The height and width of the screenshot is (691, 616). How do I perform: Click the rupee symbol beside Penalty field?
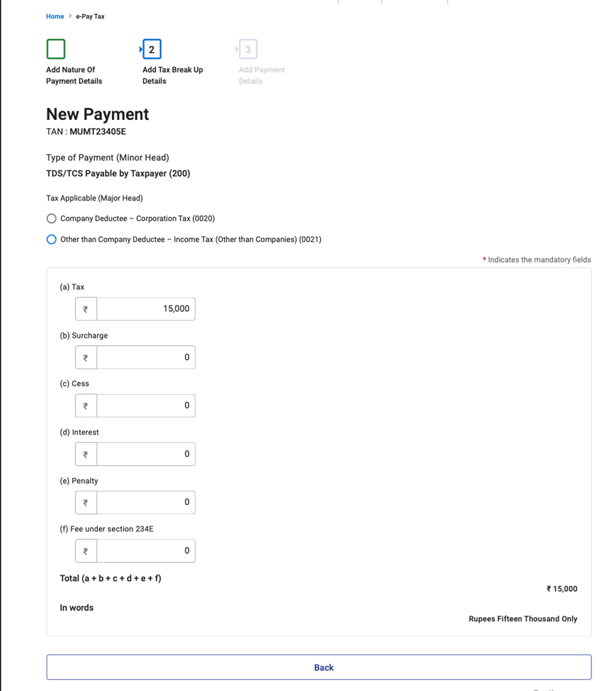point(86,502)
